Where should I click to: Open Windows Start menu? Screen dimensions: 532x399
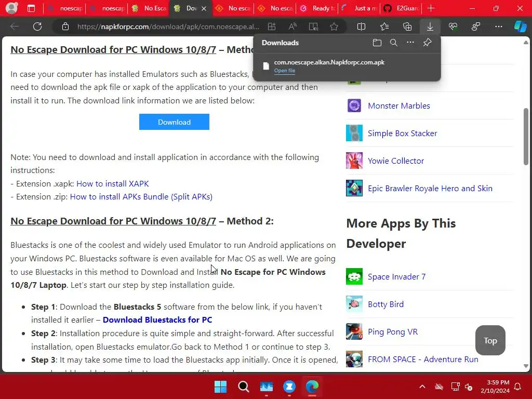pos(220,387)
